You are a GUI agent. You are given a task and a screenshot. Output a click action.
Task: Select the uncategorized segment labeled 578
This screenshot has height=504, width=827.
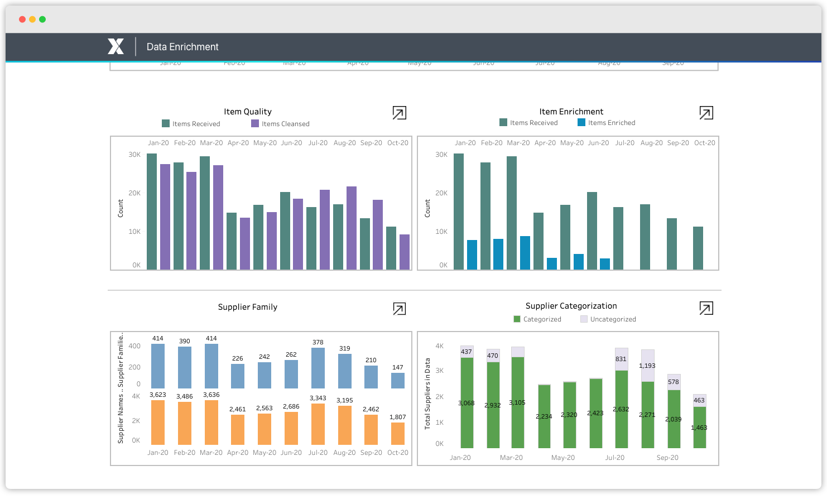[x=674, y=382]
